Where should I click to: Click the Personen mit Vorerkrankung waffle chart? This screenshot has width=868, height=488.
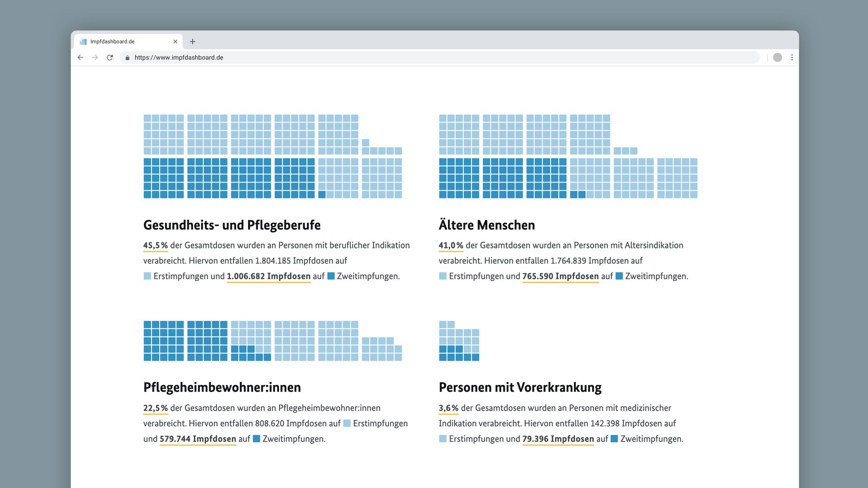pos(459,341)
